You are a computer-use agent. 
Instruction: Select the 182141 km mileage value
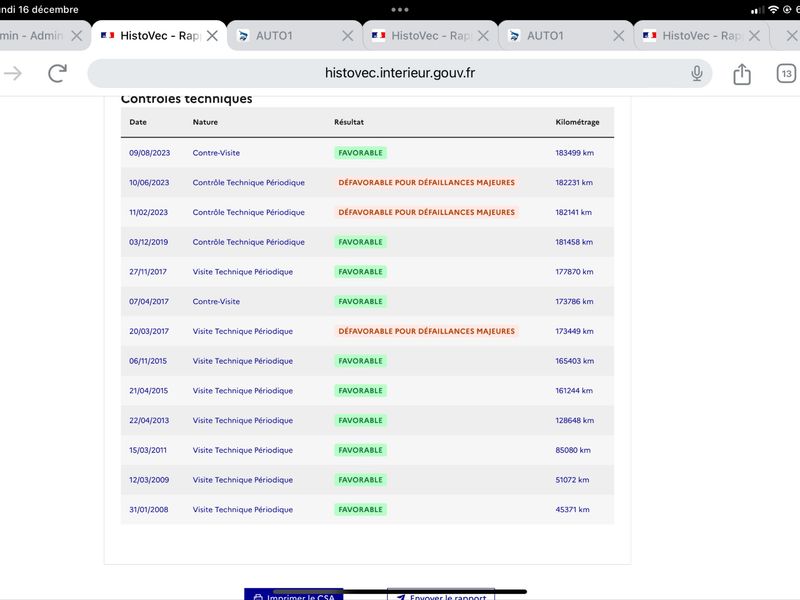pyautogui.click(x=573, y=212)
